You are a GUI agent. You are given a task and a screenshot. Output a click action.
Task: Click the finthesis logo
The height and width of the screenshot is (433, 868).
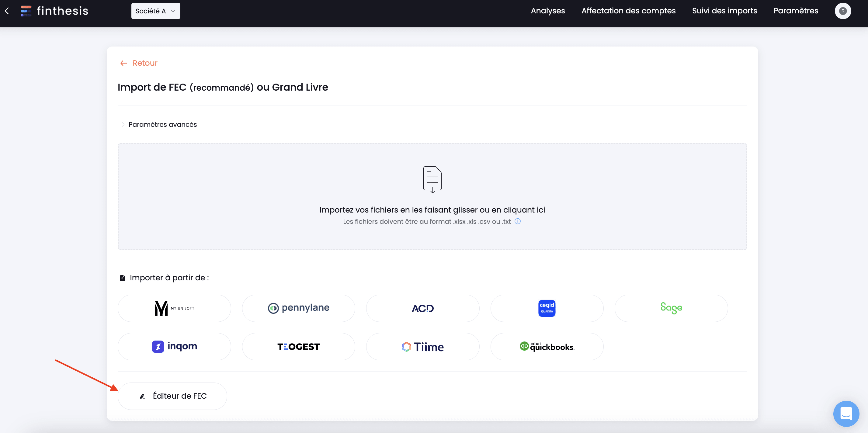tap(54, 11)
